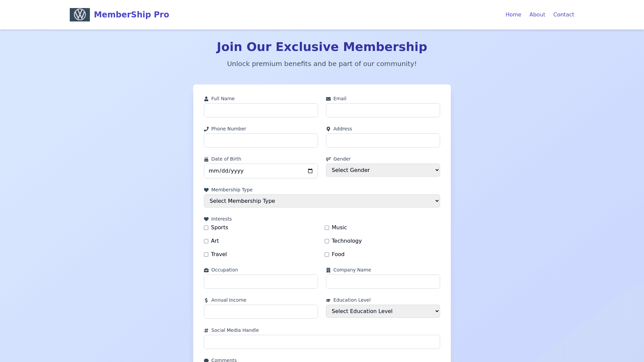This screenshot has width=644, height=362.
Task: Click the map pin icon beside Address
Action: 328,129
